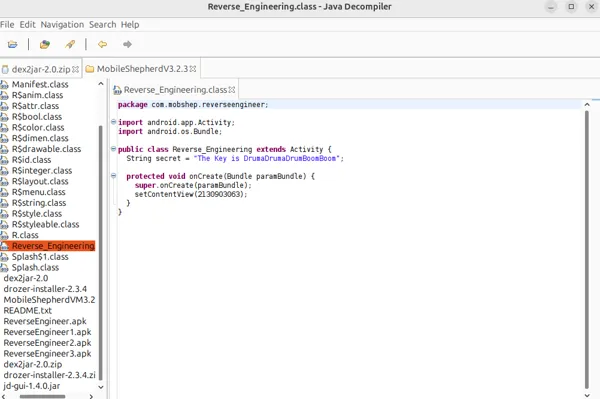Click the code editor scroll-down arrow
The image size is (600, 399).
587,396
